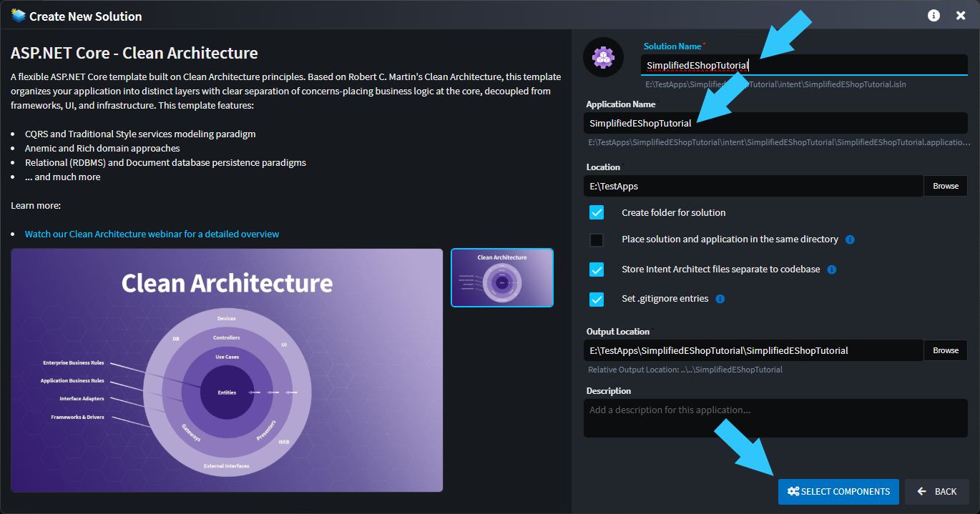Click the Anemic and Rich domain approaches bullet

pos(102,148)
